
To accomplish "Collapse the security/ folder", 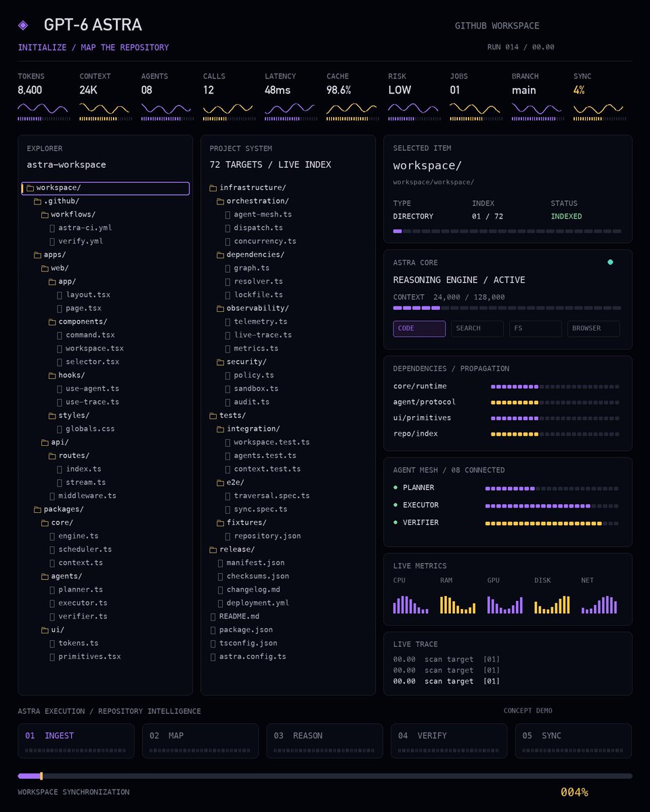I will [x=242, y=362].
